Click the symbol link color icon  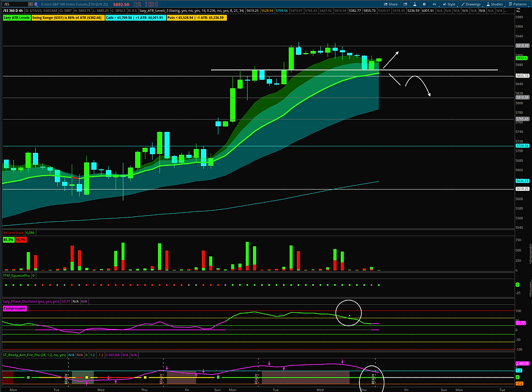point(36,4)
